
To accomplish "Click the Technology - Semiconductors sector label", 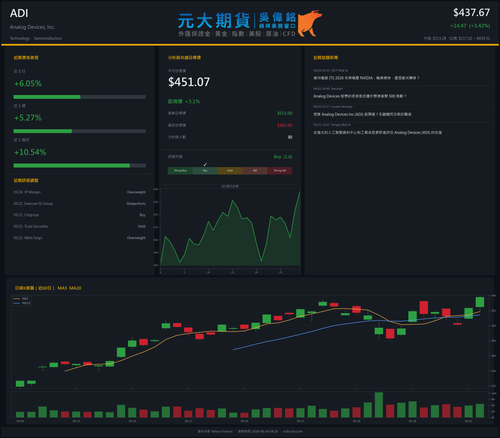I will pos(36,38).
